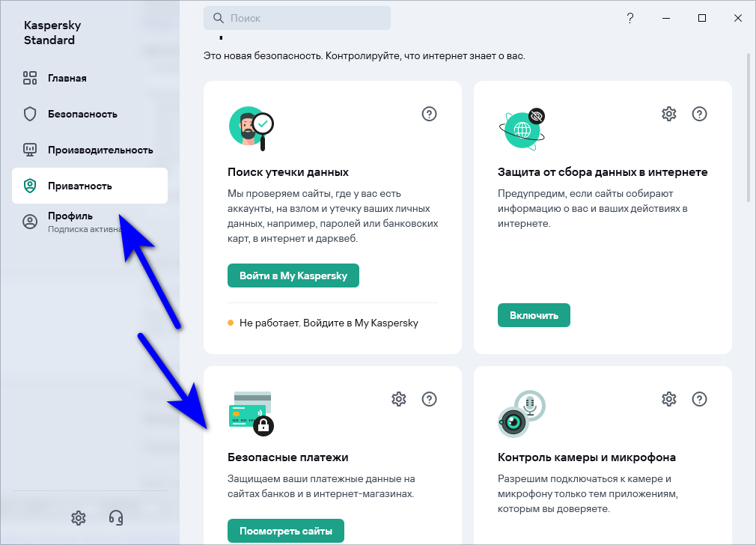
Task: Click the Поиск утечки данных heading
Action: click(x=288, y=172)
